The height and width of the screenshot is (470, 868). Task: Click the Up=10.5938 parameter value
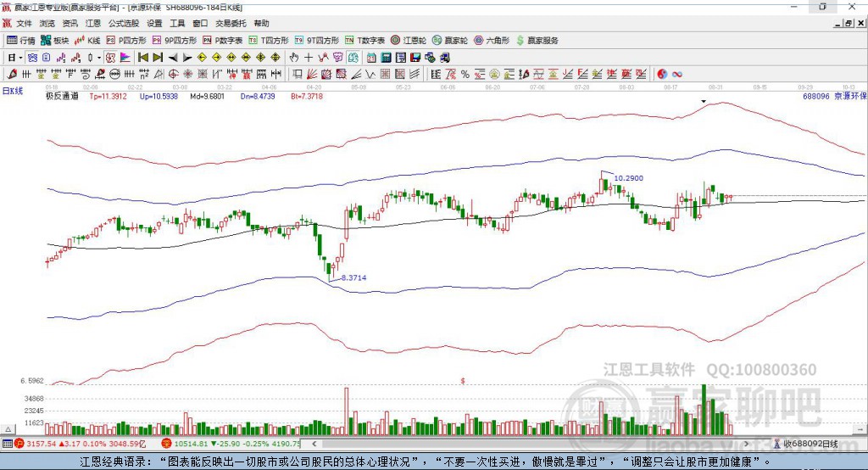coord(159,96)
